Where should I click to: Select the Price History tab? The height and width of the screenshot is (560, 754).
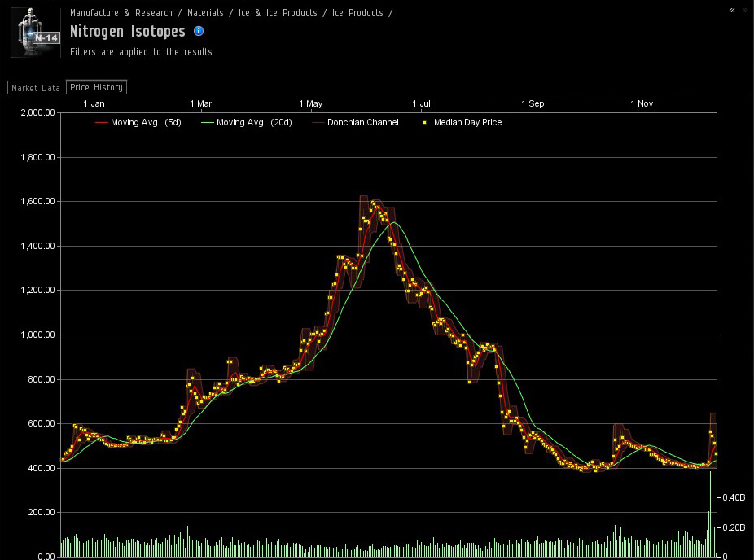point(96,87)
